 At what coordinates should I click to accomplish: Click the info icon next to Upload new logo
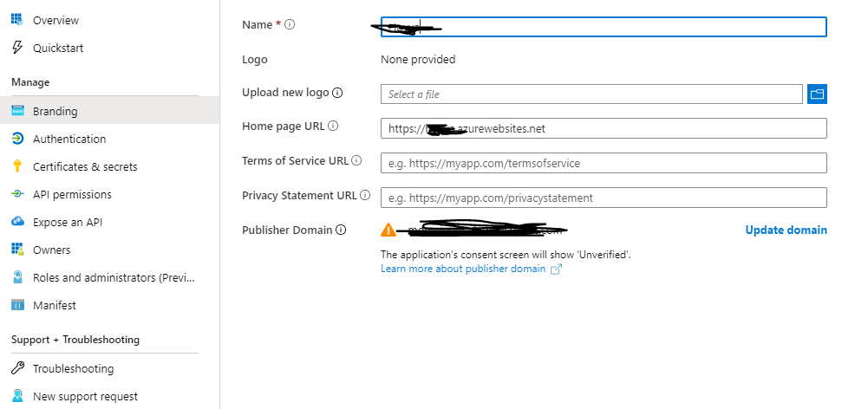(338, 93)
